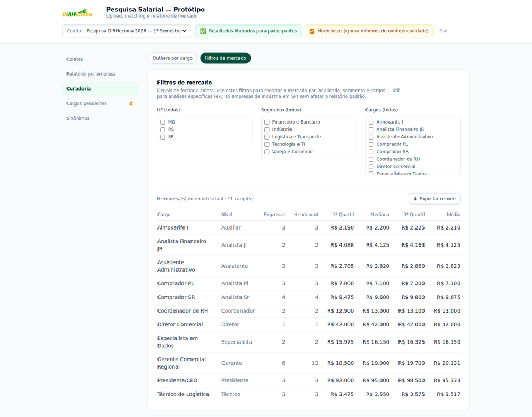Click the Cargos pendentes badge 2
The height and width of the screenshot is (417, 532).
coord(131,103)
